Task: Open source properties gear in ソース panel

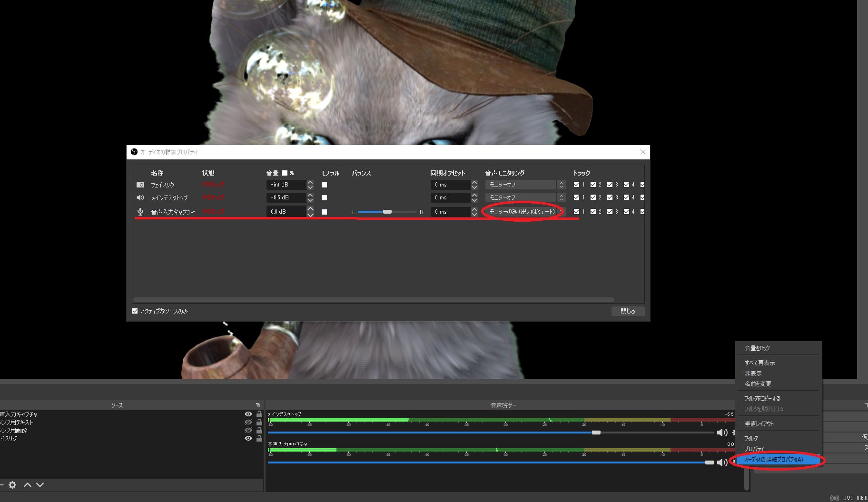Action: click(x=12, y=485)
